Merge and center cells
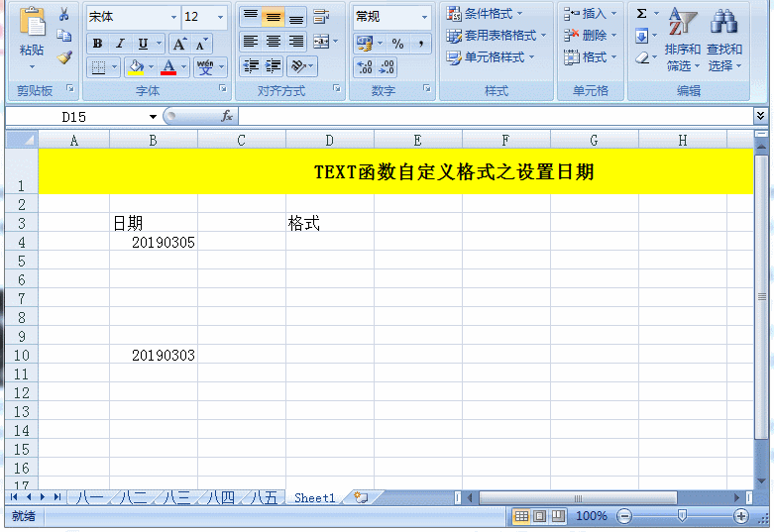This screenshot has width=774, height=532. 321,42
